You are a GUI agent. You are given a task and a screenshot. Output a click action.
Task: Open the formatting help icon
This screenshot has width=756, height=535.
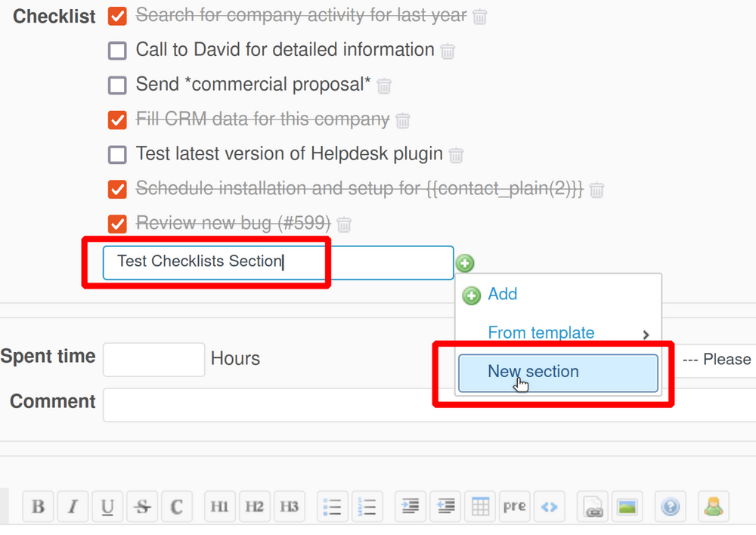tap(670, 506)
